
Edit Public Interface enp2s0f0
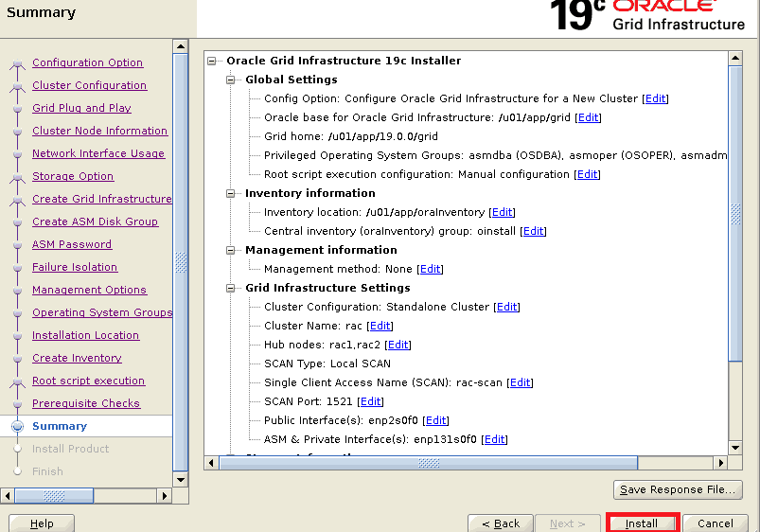click(435, 420)
